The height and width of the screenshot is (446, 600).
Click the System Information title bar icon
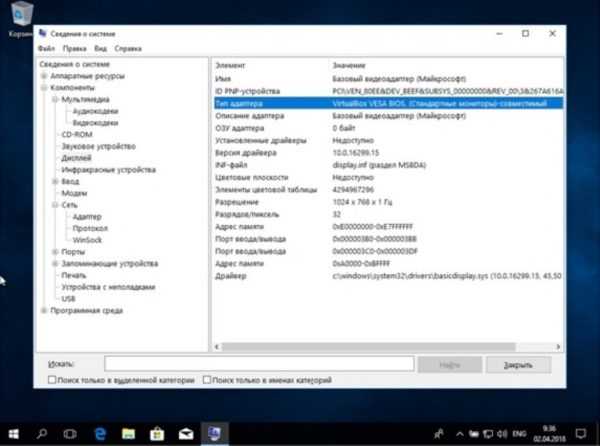(x=43, y=33)
